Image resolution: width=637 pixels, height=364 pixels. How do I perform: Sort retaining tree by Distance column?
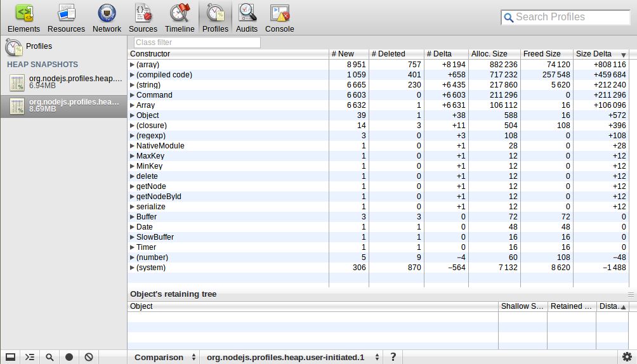click(x=612, y=306)
